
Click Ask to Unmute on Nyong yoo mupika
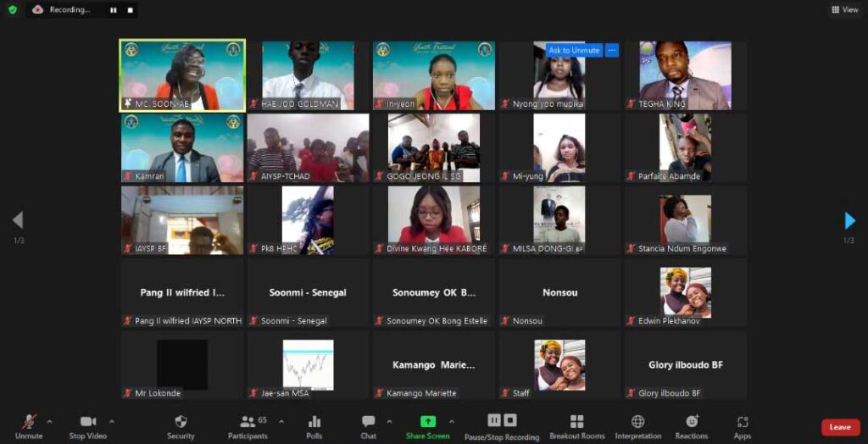pos(574,51)
